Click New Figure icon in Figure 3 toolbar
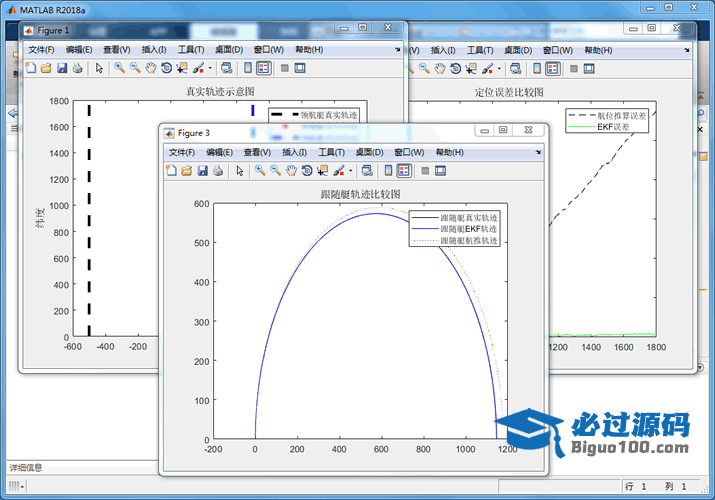The height and width of the screenshot is (500, 715). 171,171
